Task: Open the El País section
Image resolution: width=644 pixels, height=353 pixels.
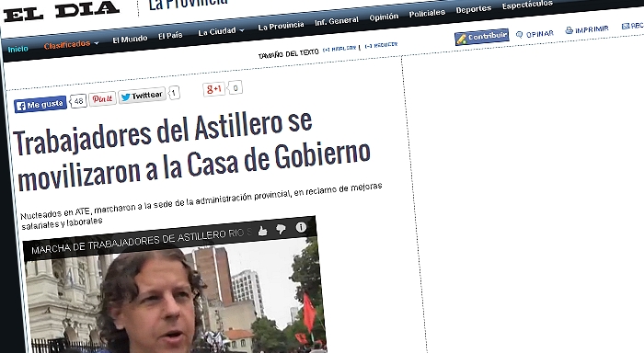Action: (170, 36)
